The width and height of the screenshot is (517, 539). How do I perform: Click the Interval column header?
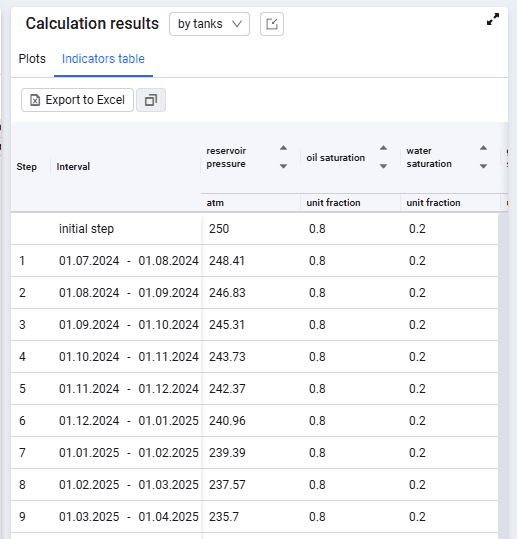73,167
